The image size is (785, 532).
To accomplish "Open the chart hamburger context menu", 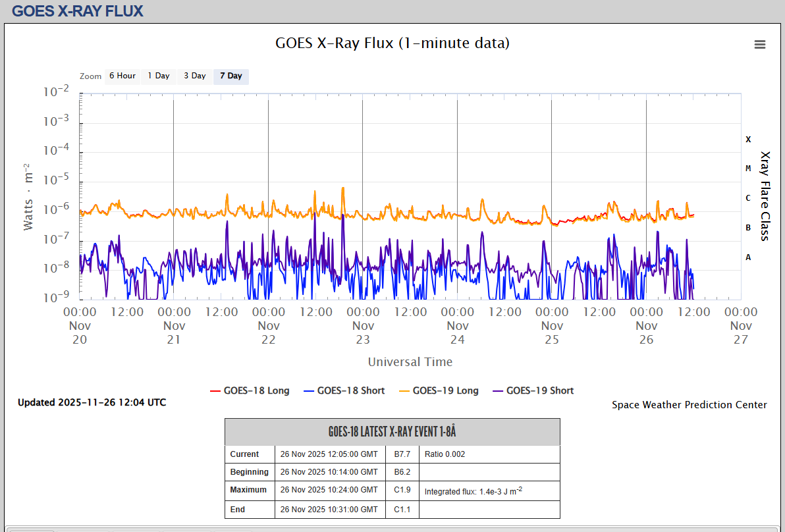I will click(x=759, y=44).
